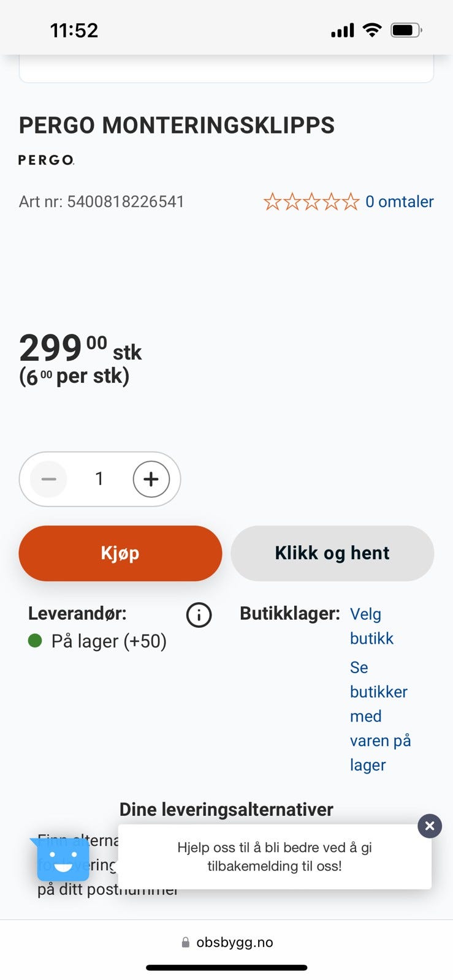
Task: Open the 0 omtaler reviews link
Action: point(400,202)
